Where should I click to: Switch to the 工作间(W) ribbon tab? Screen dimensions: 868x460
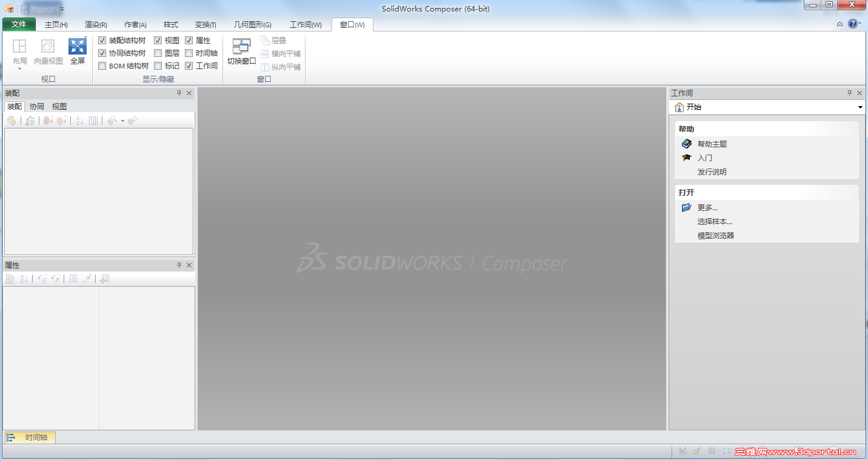coord(305,25)
